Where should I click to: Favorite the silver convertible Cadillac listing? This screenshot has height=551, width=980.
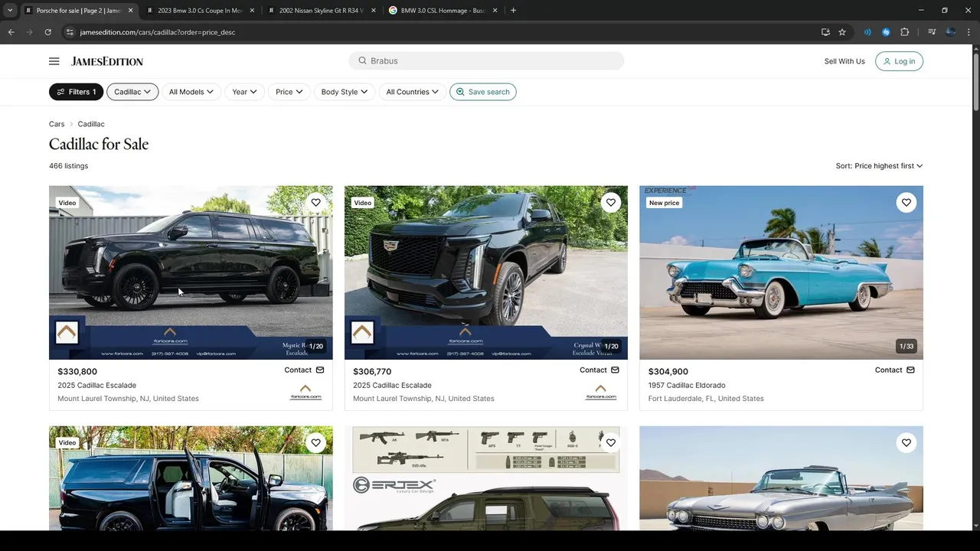pos(906,442)
